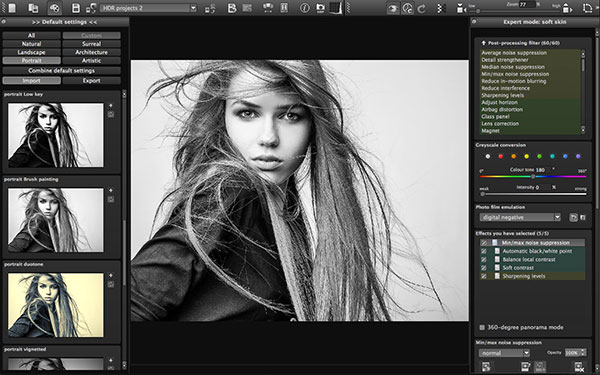
Task: Click the crop frame icon at top right
Action: point(587,8)
